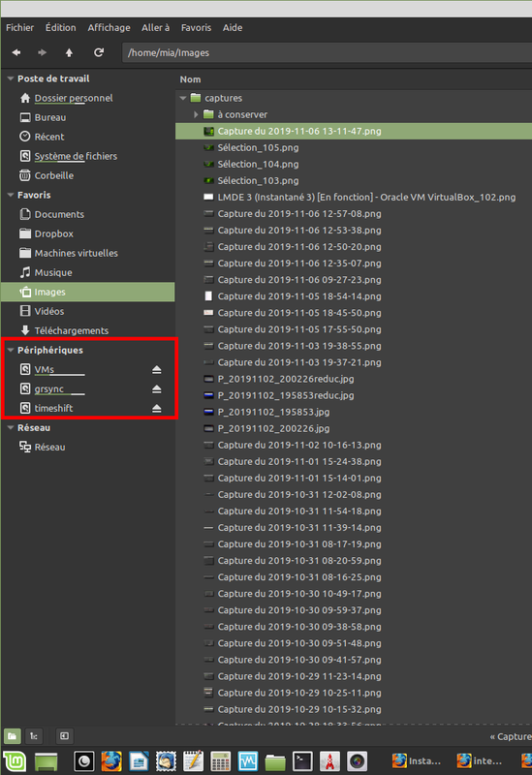532x775 pixels.
Task: Open the Aller à menu
Action: point(155,28)
